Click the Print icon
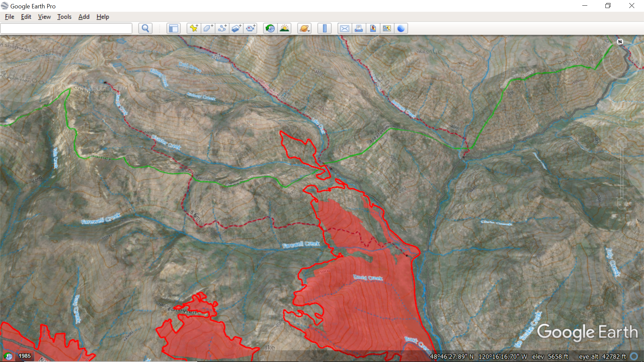Image resolution: width=644 pixels, height=362 pixels. (x=359, y=28)
